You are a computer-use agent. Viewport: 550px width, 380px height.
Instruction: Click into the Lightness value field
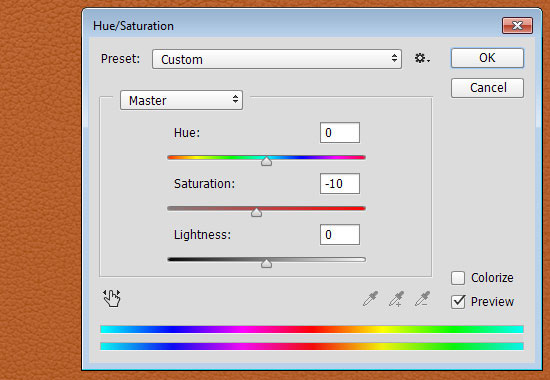pos(340,235)
